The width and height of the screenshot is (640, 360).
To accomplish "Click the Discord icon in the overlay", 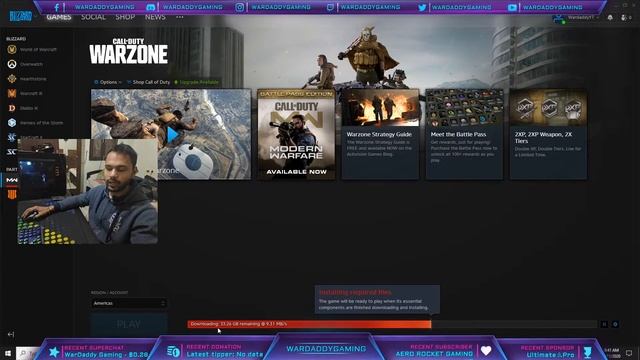I will [x=151, y=7].
